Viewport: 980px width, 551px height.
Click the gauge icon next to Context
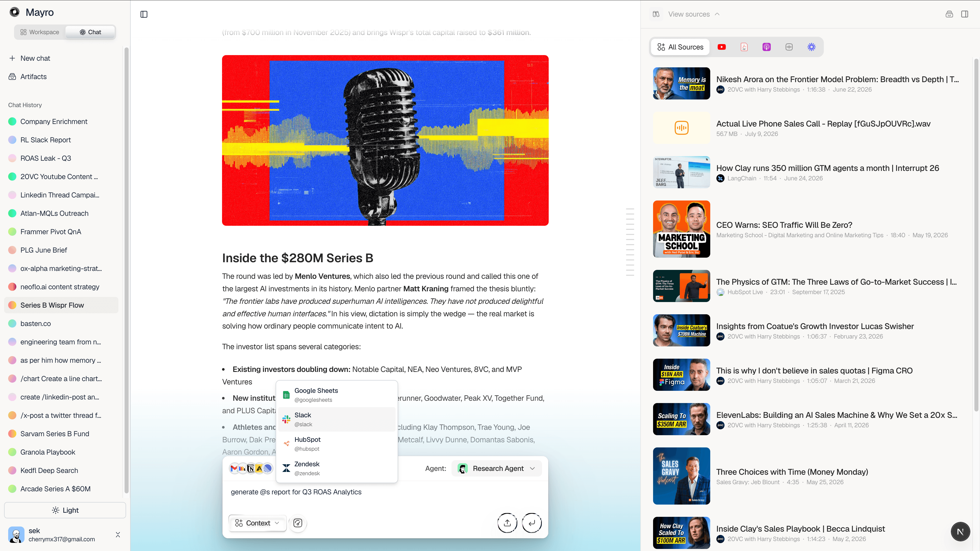pyautogui.click(x=298, y=523)
